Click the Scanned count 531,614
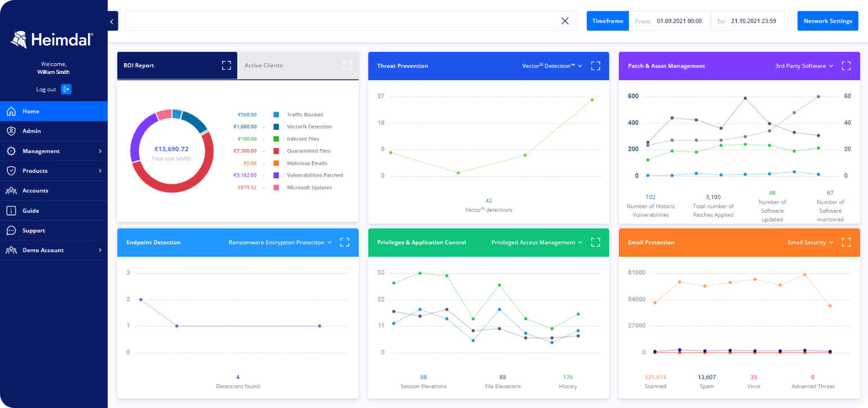 [x=655, y=377]
